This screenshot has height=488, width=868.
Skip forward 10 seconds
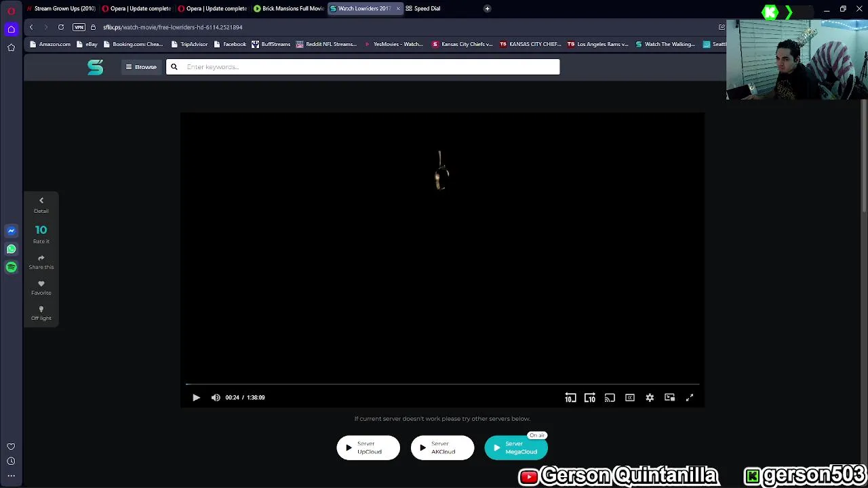tap(590, 398)
